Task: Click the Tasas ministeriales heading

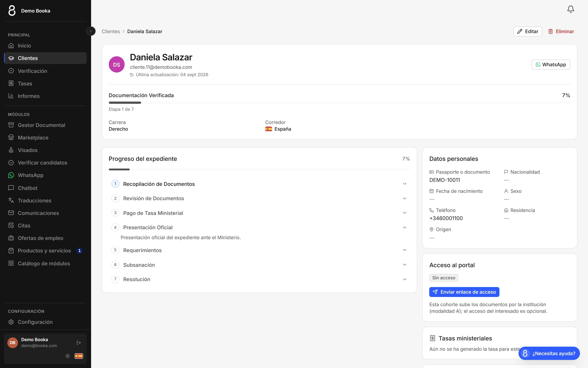Action: (x=465, y=338)
